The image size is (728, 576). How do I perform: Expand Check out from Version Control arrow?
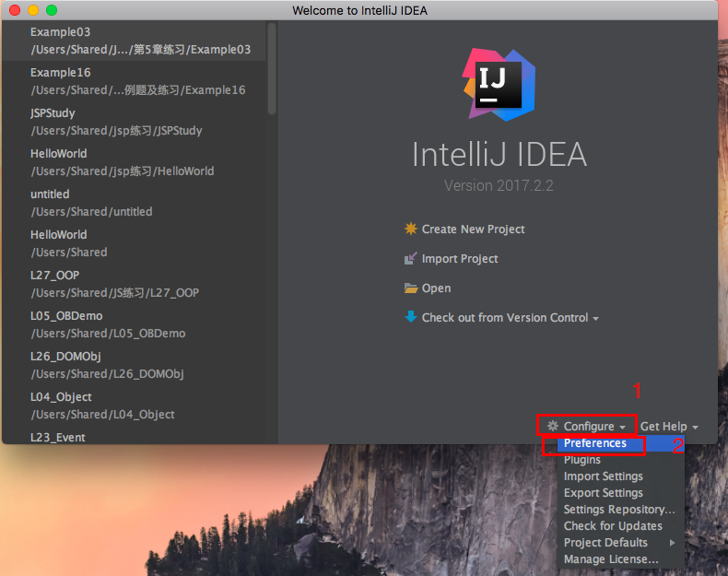[x=595, y=319]
